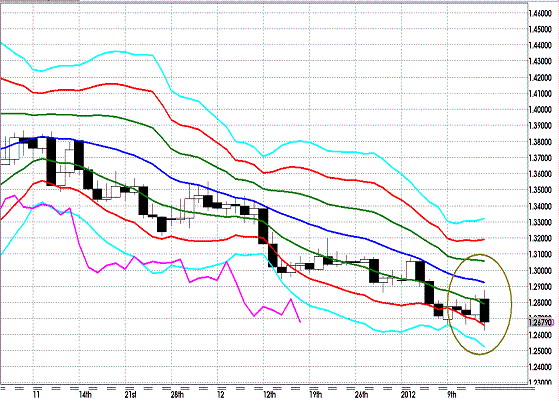559x401 pixels.
Task: Select the 1.31000 price level label
Action: [x=540, y=255]
